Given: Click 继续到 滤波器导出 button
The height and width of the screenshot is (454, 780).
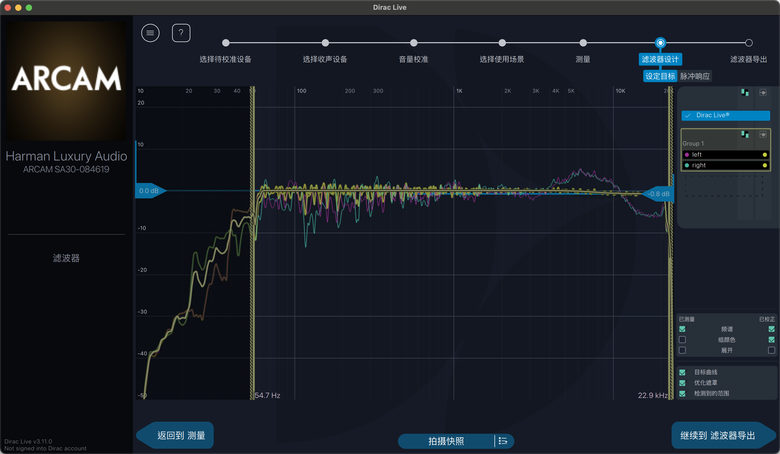Looking at the screenshot, I should click(723, 436).
